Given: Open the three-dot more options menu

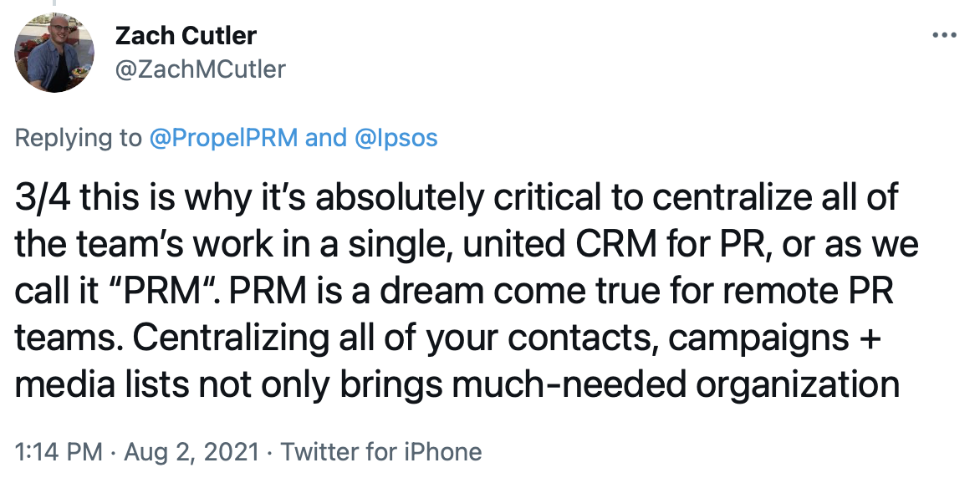Looking at the screenshot, I should pos(944,36).
